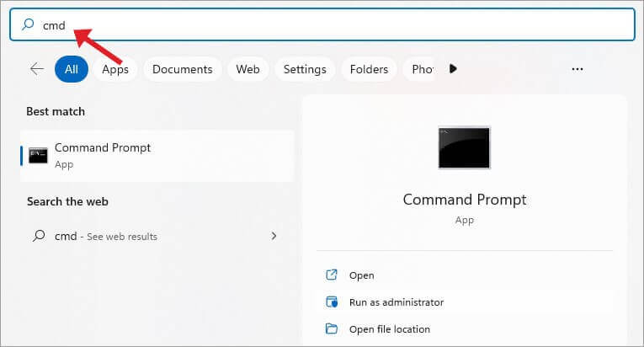The width and height of the screenshot is (644, 347).
Task: Switch to the Apps filter tab
Action: coord(115,69)
